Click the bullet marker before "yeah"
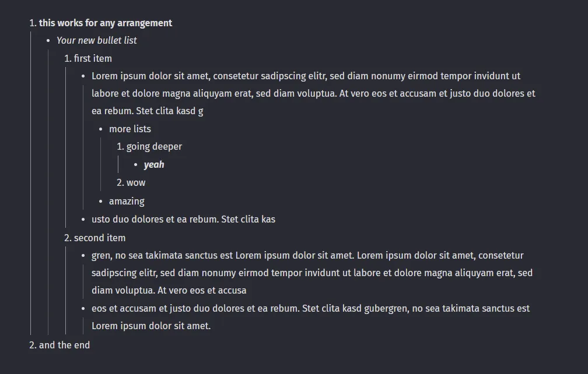Viewport: 588px width, 374px height. [x=135, y=165]
